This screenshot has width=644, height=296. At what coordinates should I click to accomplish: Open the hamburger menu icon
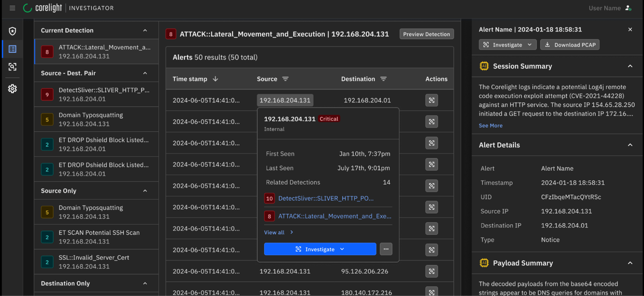point(12,8)
